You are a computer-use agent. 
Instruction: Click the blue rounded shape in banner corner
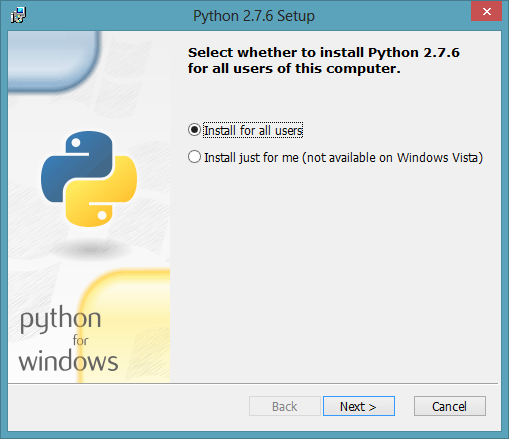point(53,61)
